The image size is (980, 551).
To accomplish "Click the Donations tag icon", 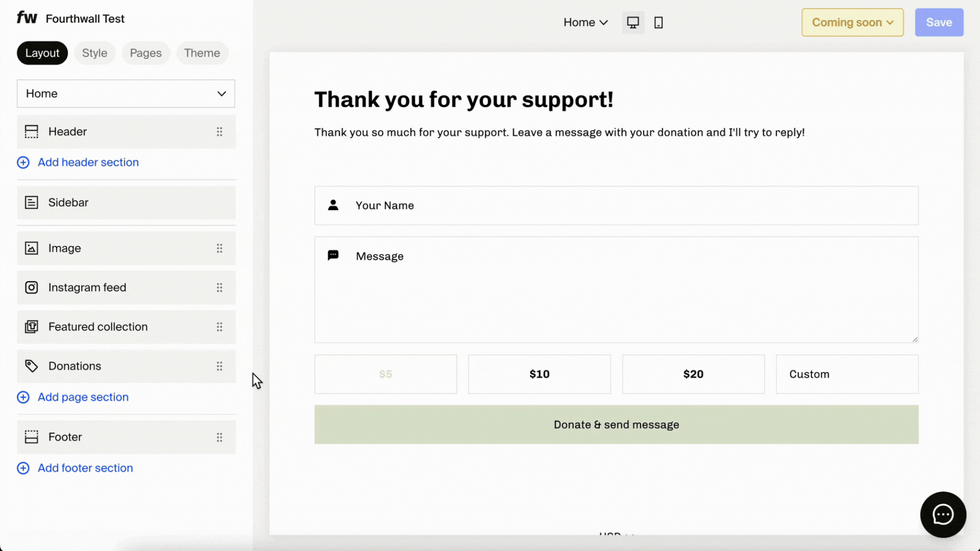I will tap(32, 366).
